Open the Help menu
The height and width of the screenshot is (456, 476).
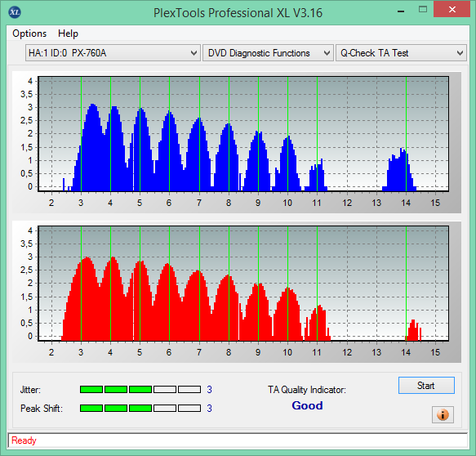click(x=68, y=34)
